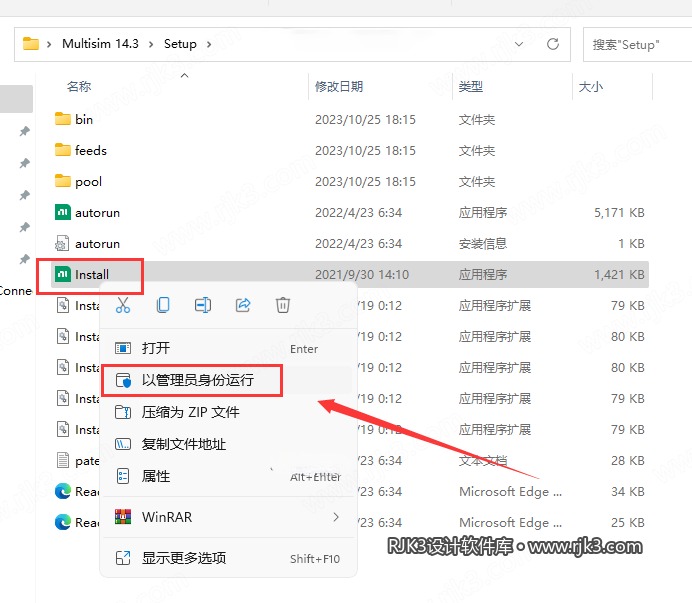Click the copy path icon beside 复制文件地址

123,444
